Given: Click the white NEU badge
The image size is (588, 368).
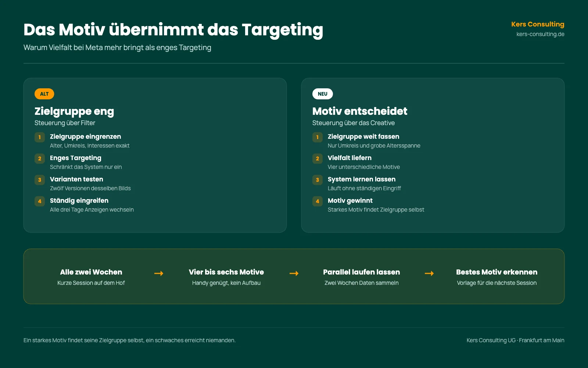Looking at the screenshot, I should (x=322, y=94).
